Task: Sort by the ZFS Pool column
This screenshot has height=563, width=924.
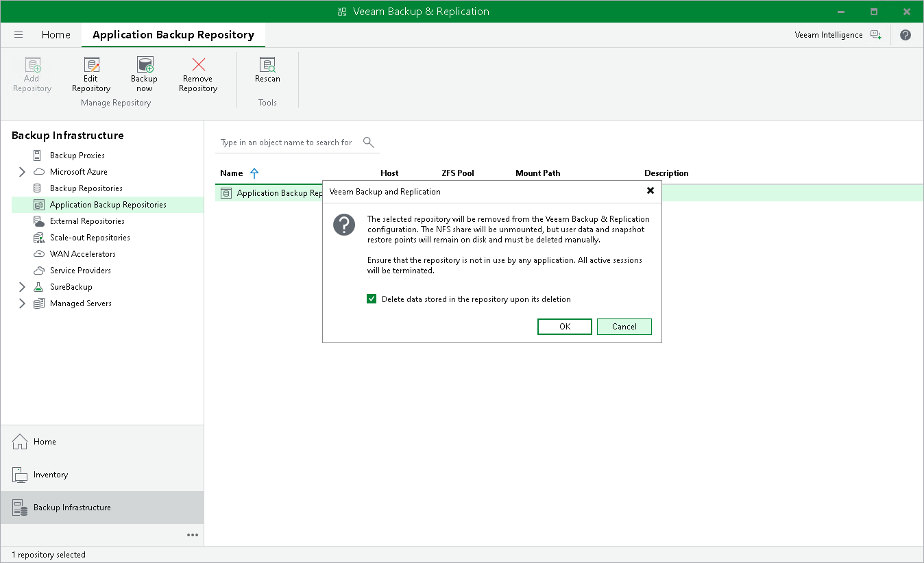Action: point(458,173)
